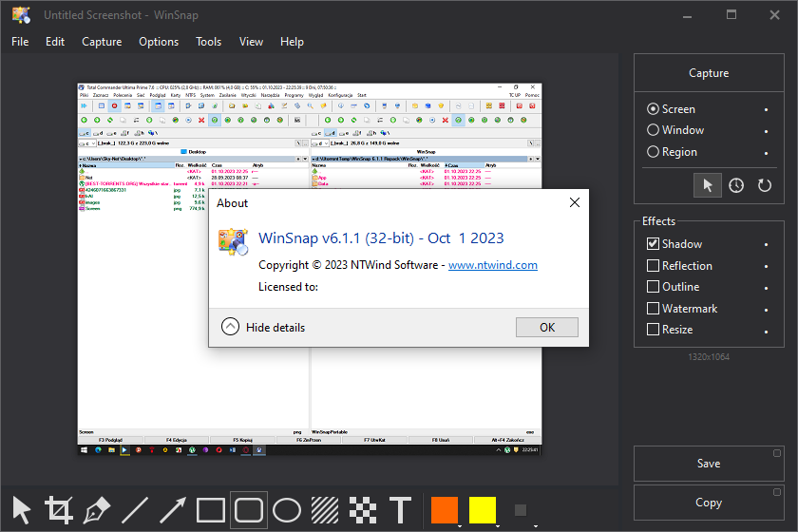The height and width of the screenshot is (532, 798).
Task: Select the Text tool
Action: click(401, 510)
